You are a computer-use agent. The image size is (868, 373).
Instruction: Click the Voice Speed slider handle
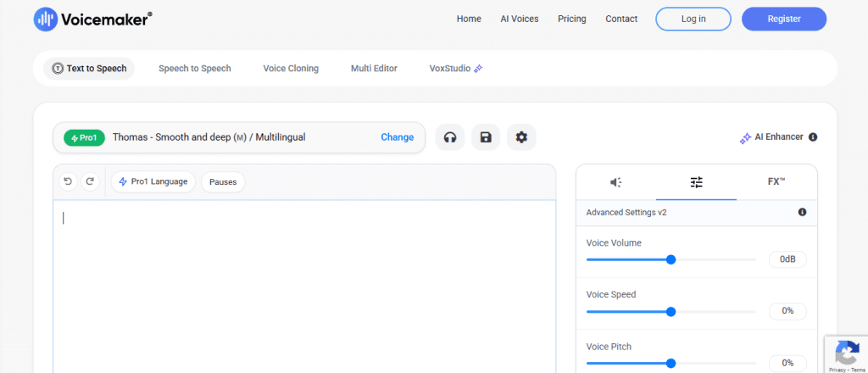click(671, 312)
